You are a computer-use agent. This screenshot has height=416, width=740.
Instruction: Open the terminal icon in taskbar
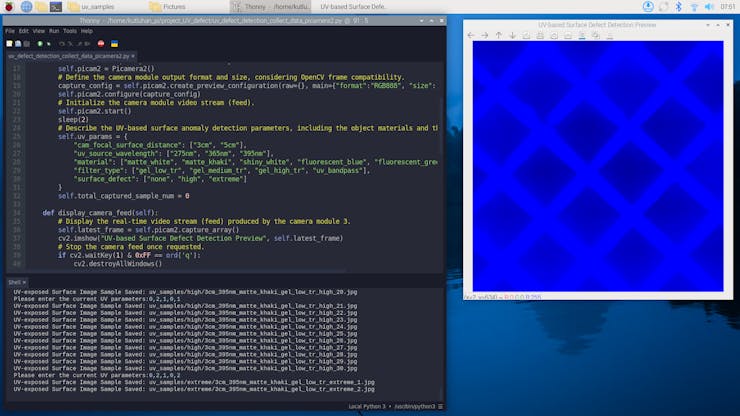click(56, 7)
